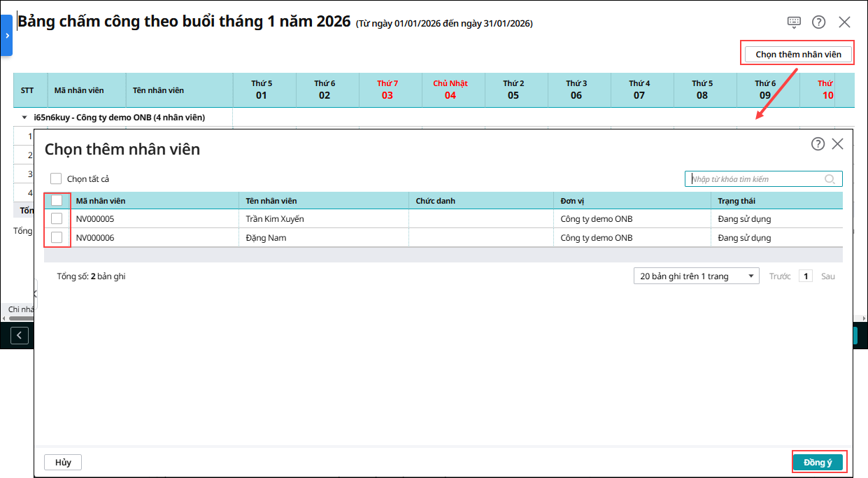Tick the Chọn tất cả checkbox
Viewport: 868px width, 478px height.
click(x=56, y=179)
